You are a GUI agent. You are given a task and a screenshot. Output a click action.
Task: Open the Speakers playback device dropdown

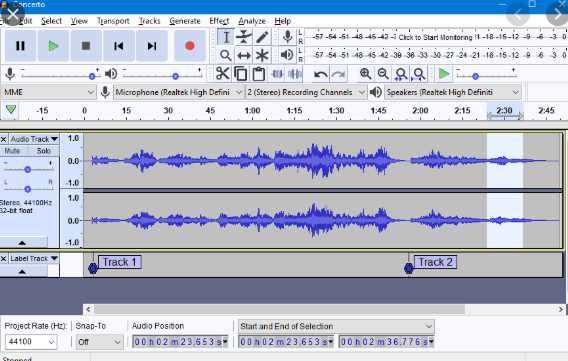[x=452, y=92]
